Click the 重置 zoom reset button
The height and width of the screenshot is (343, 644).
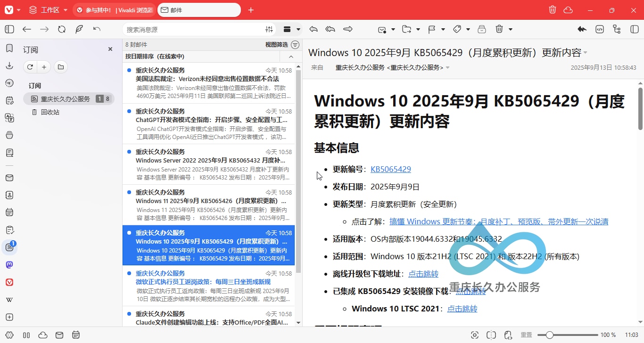[527, 335]
